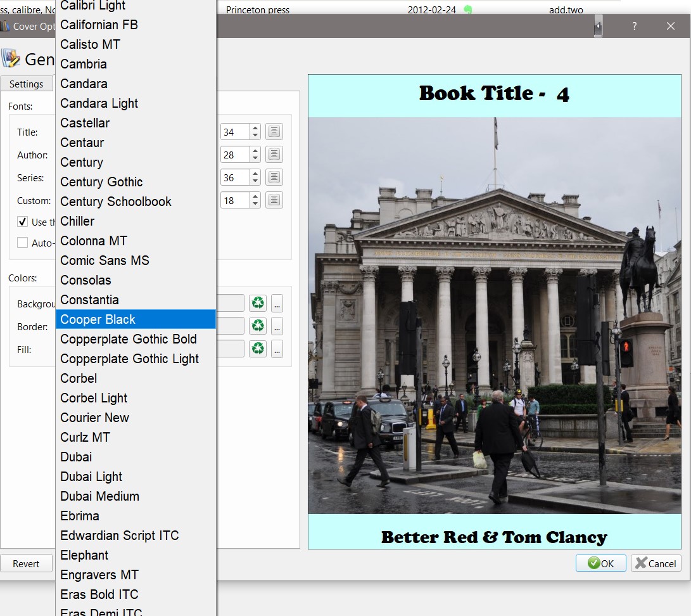Choose Cambria from font list
691x616 pixels.
136,64
